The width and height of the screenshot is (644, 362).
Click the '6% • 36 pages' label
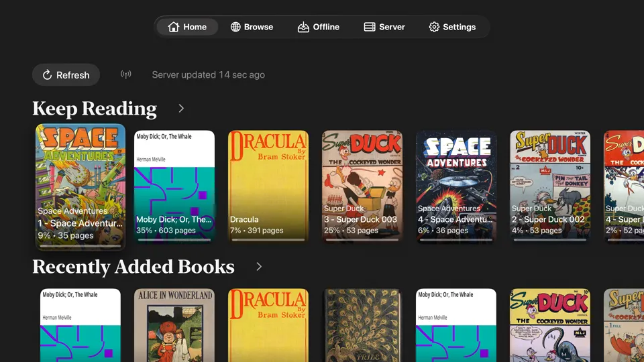443,230
